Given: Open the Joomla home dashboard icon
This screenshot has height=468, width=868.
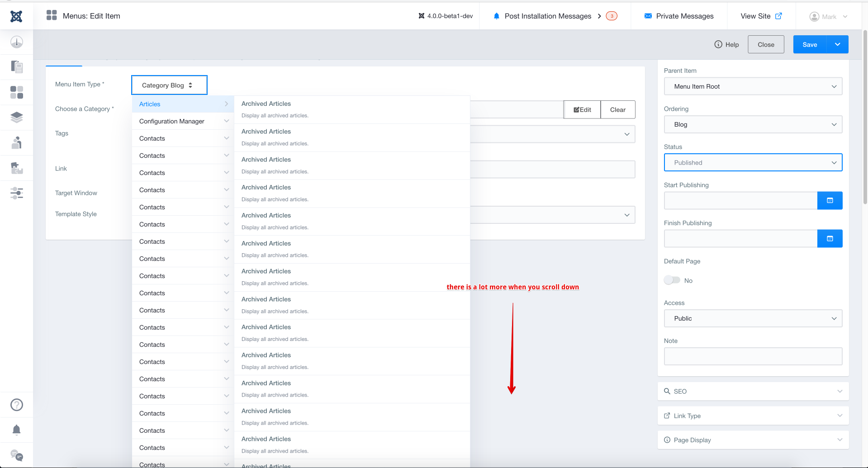Looking at the screenshot, I should pos(17,42).
